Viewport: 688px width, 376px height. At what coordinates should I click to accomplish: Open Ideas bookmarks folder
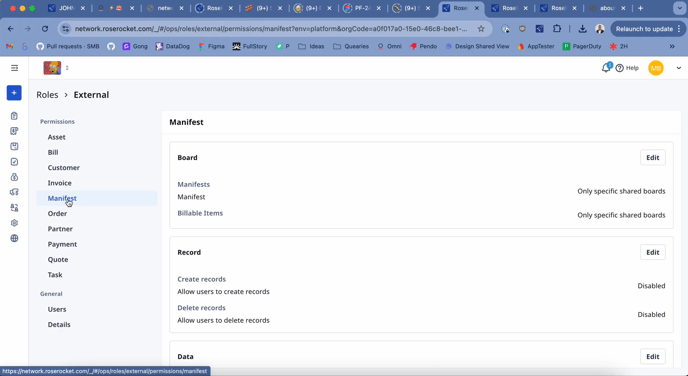[311, 47]
